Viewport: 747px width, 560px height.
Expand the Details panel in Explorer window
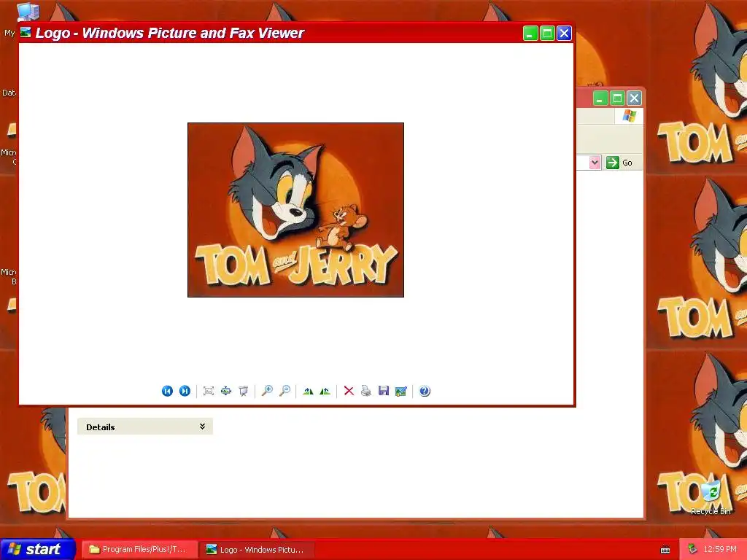tap(203, 426)
